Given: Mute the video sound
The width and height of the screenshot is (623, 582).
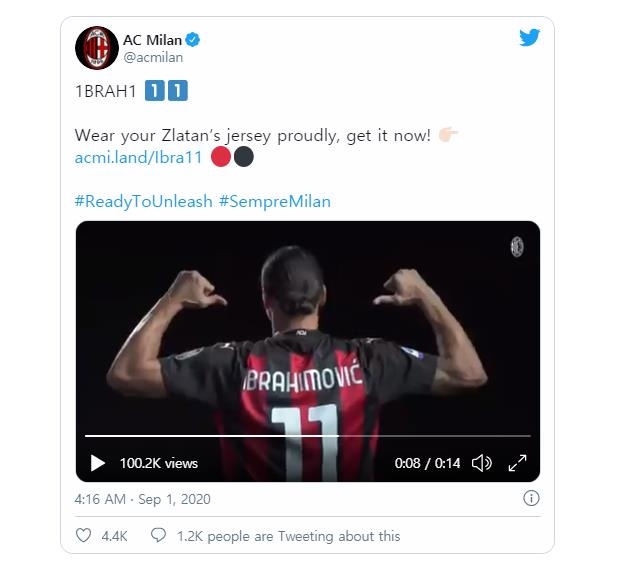Looking at the screenshot, I should click(481, 463).
